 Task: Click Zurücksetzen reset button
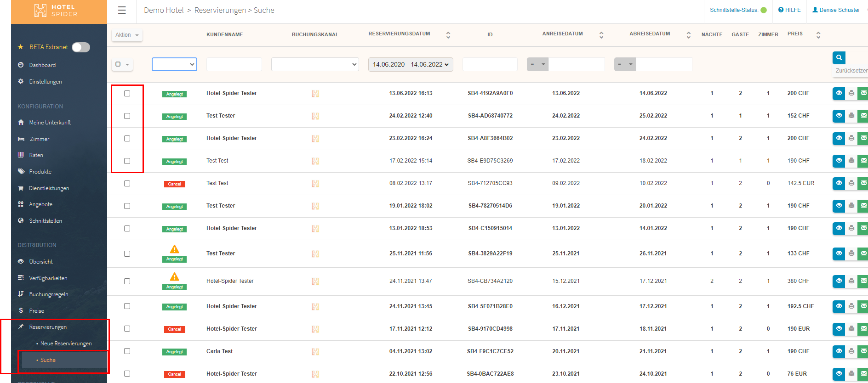(851, 71)
